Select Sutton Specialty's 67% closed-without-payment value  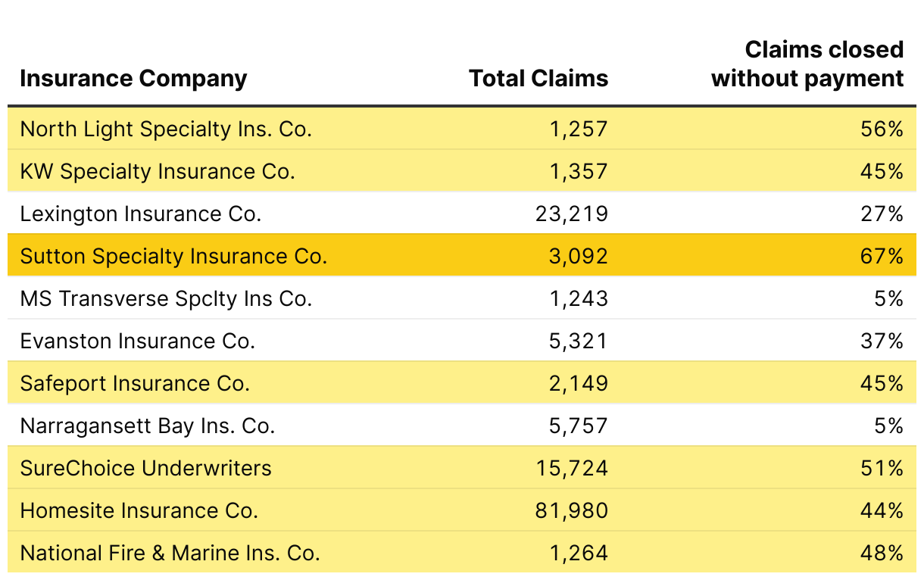[x=882, y=257]
